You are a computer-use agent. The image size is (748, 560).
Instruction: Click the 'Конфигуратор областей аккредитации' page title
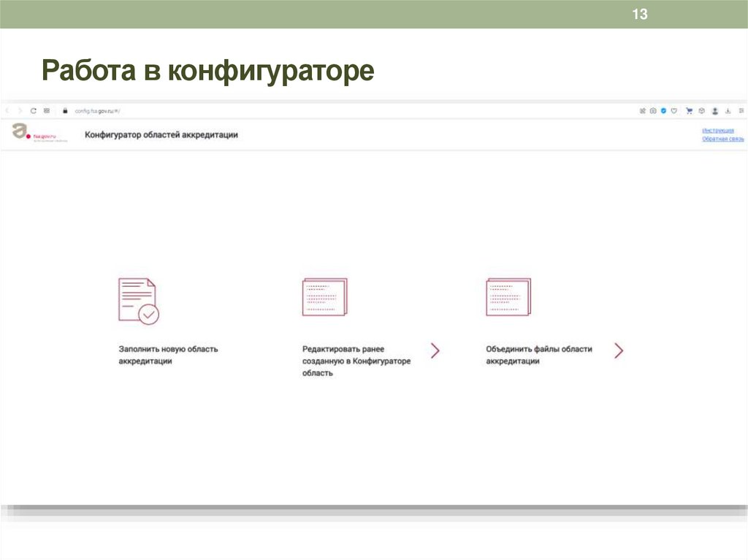point(162,134)
